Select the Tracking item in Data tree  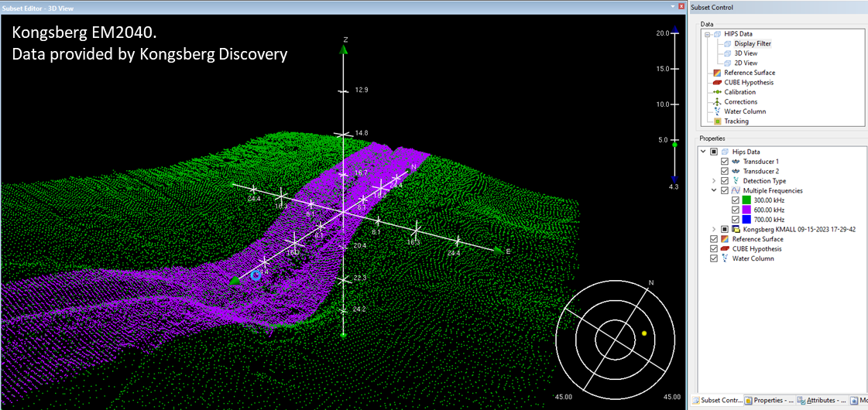click(736, 121)
